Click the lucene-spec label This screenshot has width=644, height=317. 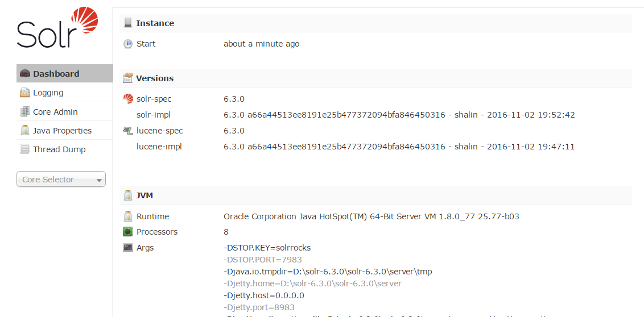pos(160,131)
